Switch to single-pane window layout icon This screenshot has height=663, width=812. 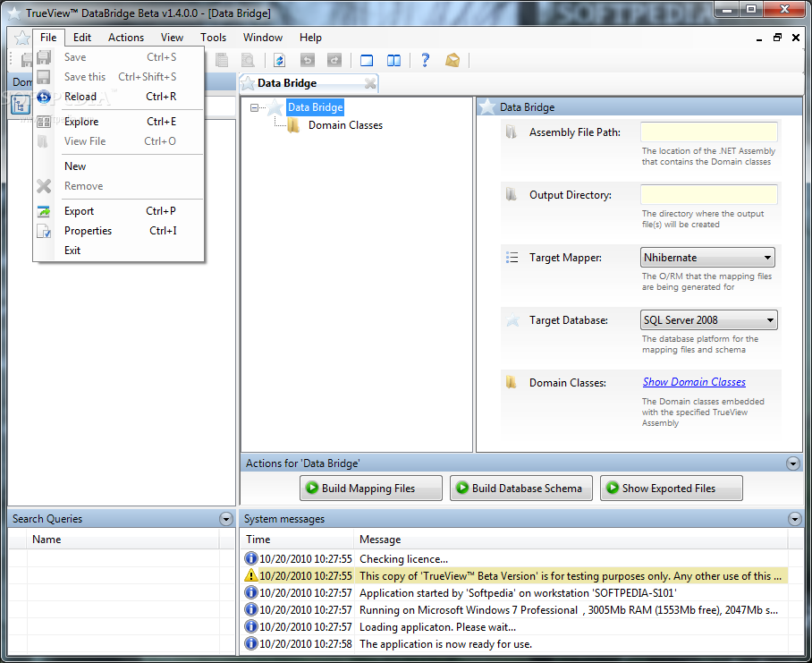367,60
